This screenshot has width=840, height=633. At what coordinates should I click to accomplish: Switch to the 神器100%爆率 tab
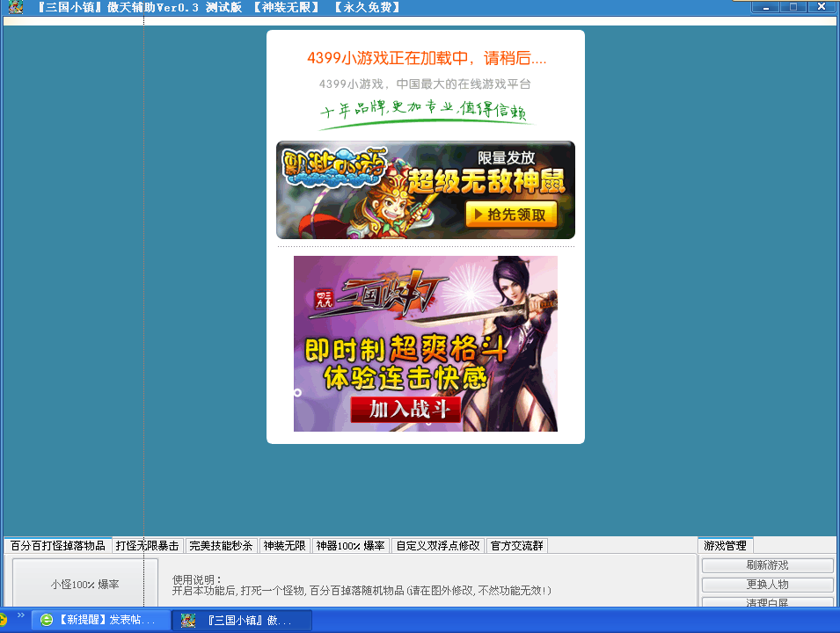pos(350,546)
